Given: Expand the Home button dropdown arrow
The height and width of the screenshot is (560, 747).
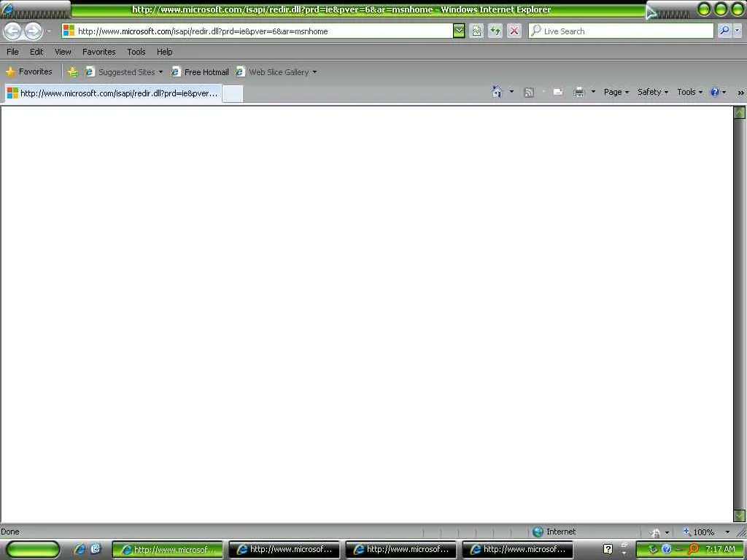Looking at the screenshot, I should 511,91.
